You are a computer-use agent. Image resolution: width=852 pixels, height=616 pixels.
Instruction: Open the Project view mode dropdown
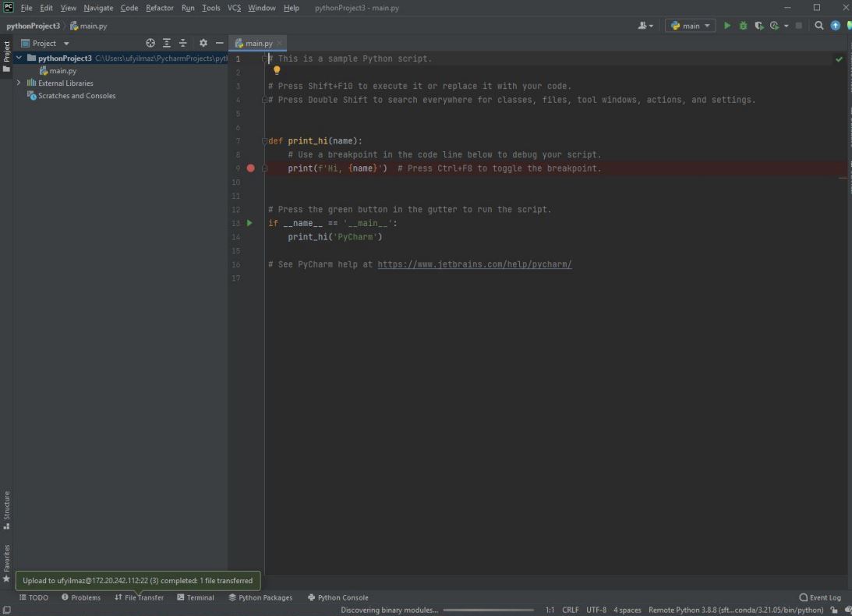[65, 43]
